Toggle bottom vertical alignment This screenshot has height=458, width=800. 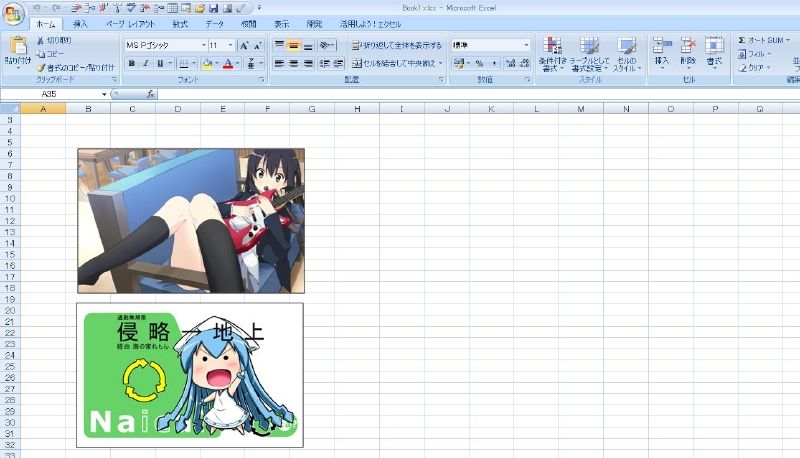tap(308, 45)
